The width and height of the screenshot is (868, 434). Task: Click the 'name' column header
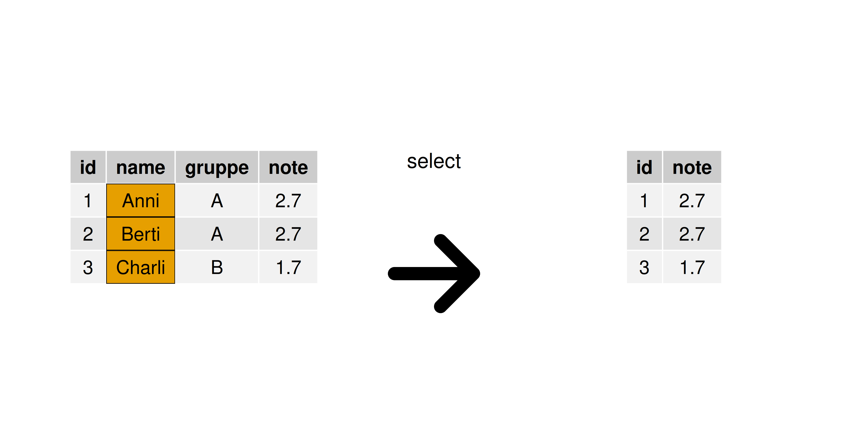[x=141, y=167]
